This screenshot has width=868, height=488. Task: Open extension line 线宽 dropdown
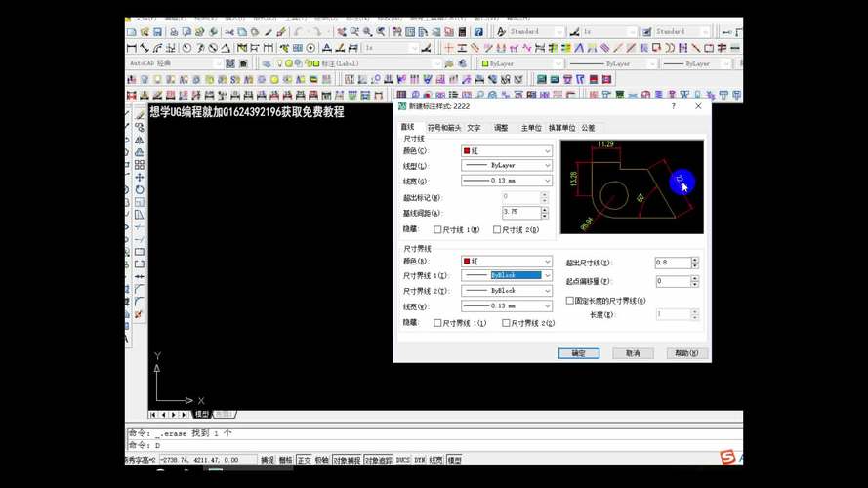click(507, 305)
